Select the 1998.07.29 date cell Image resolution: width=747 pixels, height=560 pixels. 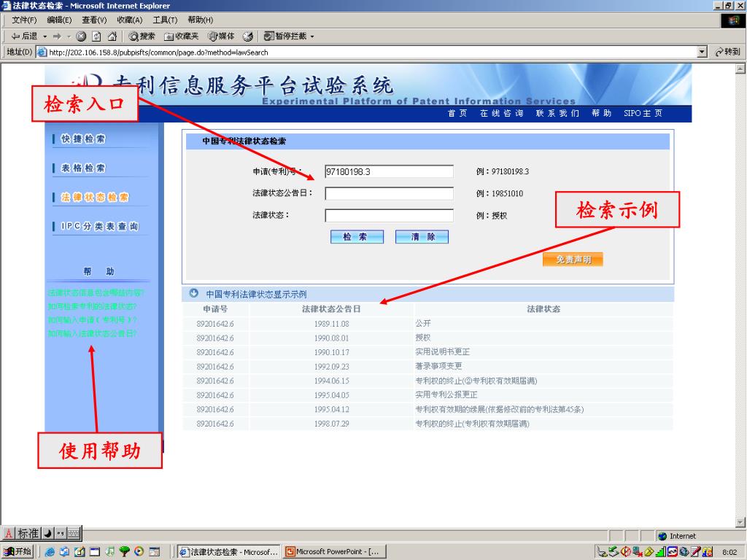331,424
